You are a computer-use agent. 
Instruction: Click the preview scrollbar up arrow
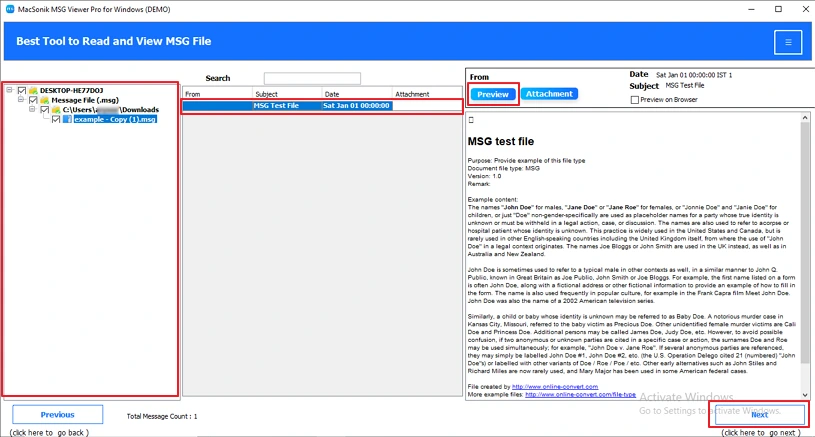click(805, 118)
